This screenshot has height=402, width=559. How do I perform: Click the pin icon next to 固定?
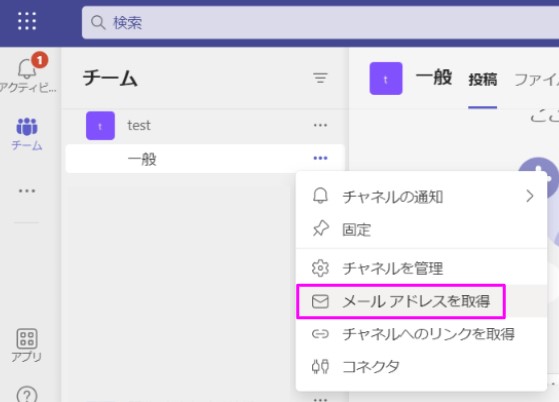[x=320, y=229]
